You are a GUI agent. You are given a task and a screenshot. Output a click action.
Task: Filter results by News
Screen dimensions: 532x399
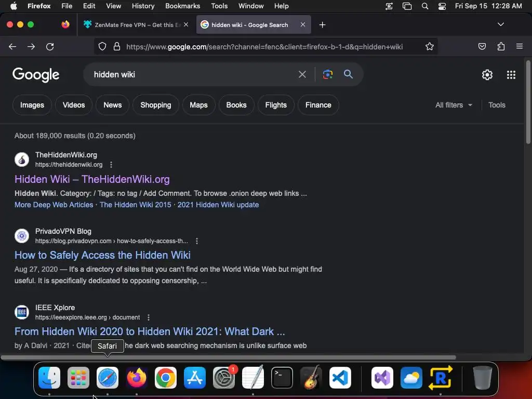113,105
